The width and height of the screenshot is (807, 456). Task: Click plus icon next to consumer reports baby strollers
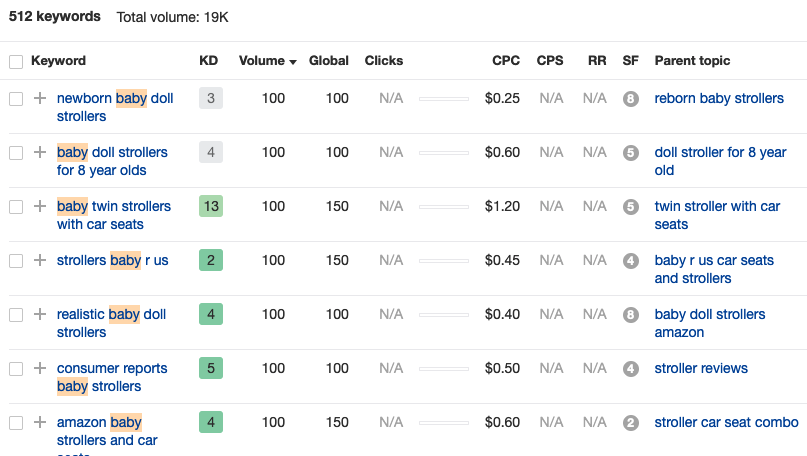pyautogui.click(x=40, y=369)
